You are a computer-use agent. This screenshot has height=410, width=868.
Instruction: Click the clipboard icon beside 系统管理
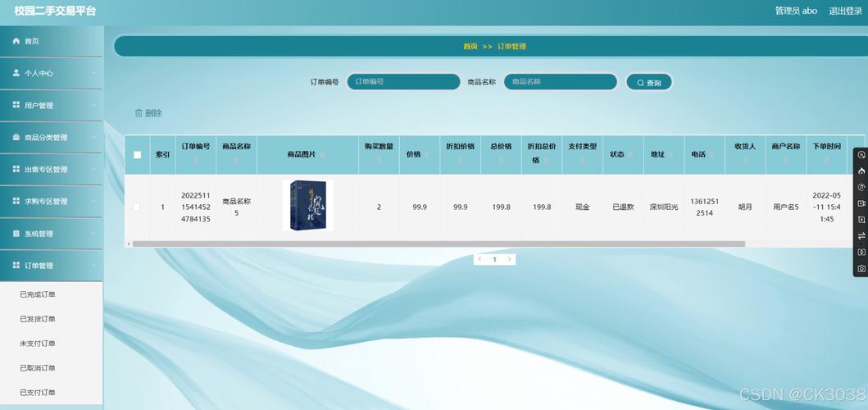(16, 233)
